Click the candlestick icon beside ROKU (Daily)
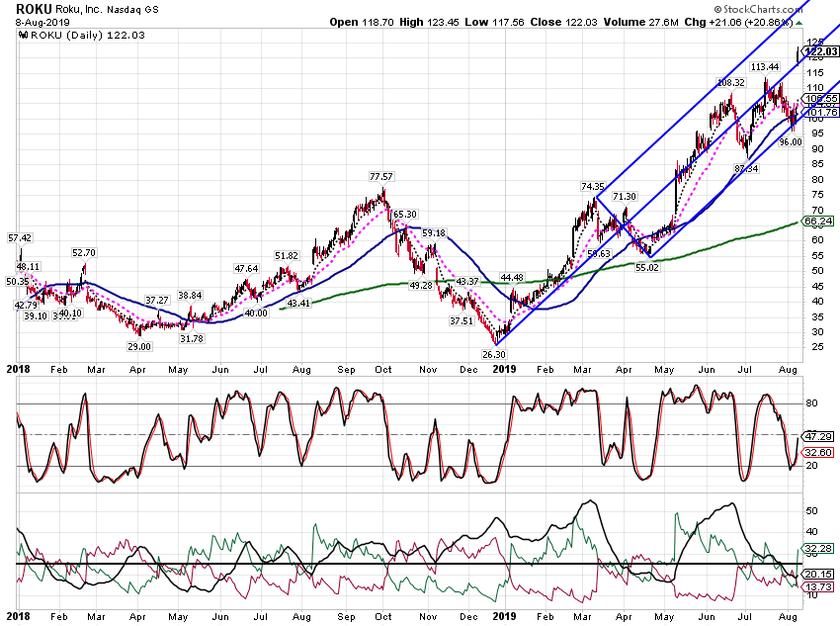Image resolution: width=840 pixels, height=626 pixels. [23, 36]
